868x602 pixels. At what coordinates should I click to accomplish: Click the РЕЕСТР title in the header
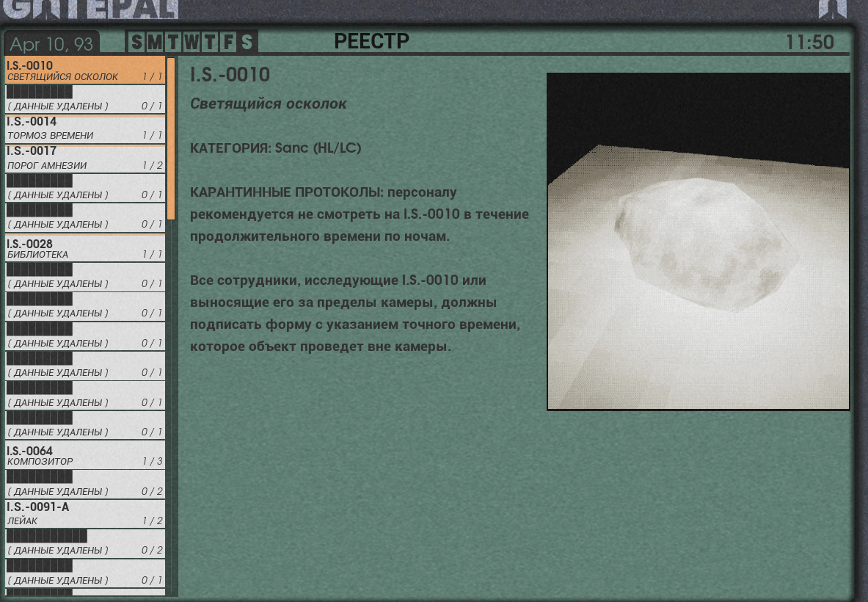tap(371, 41)
